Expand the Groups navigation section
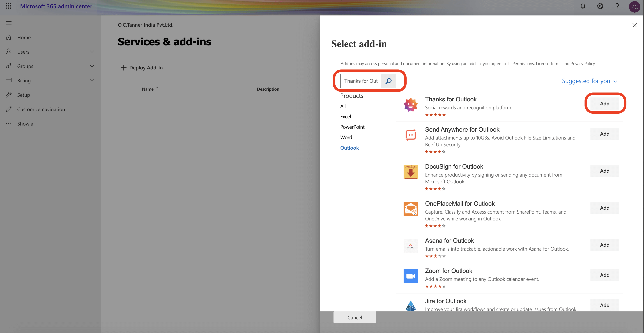The width and height of the screenshot is (644, 333). tap(92, 66)
